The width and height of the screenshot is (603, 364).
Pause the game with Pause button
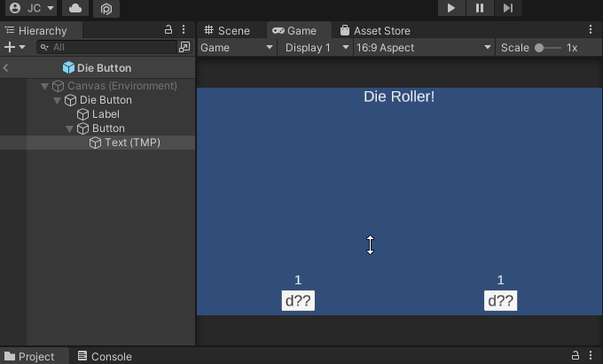point(480,8)
